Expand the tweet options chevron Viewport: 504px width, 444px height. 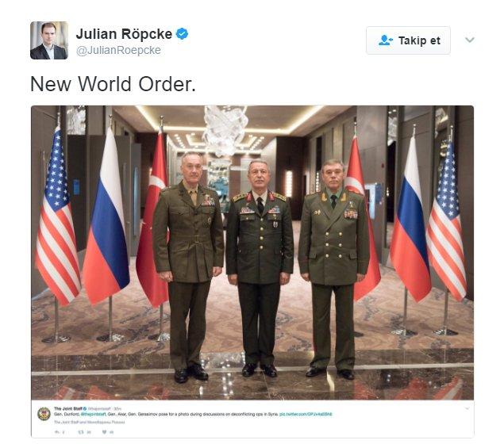pyautogui.click(x=470, y=40)
